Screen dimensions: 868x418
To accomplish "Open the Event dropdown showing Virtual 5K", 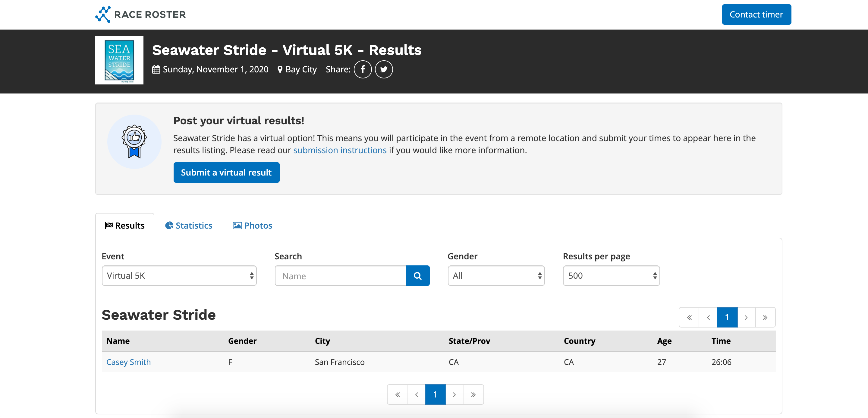I will [x=179, y=276].
